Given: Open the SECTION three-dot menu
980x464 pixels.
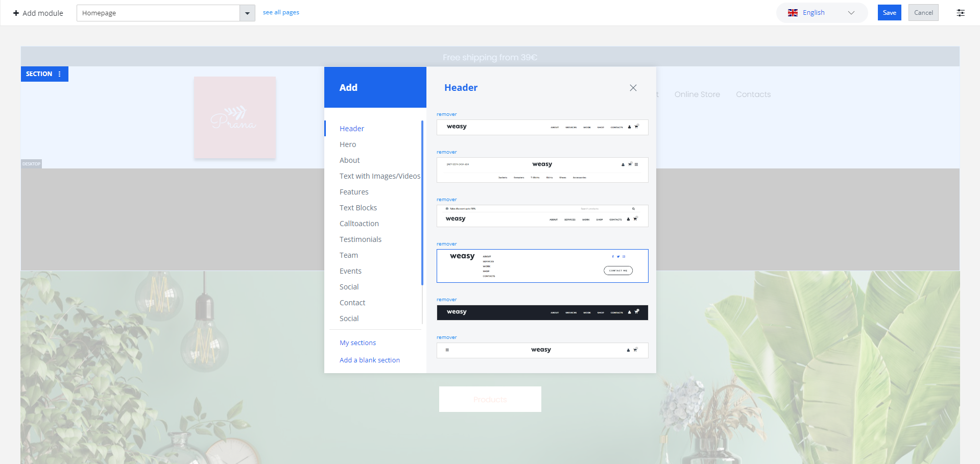Looking at the screenshot, I should point(60,74).
